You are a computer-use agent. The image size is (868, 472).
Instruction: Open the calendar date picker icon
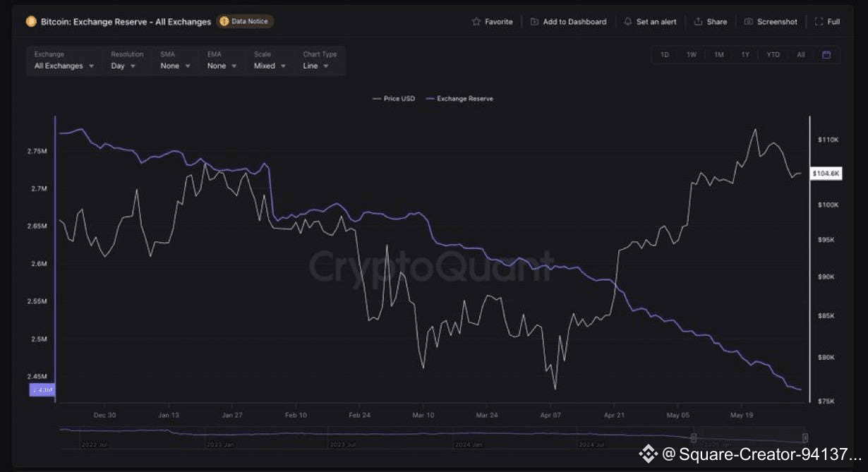click(826, 54)
